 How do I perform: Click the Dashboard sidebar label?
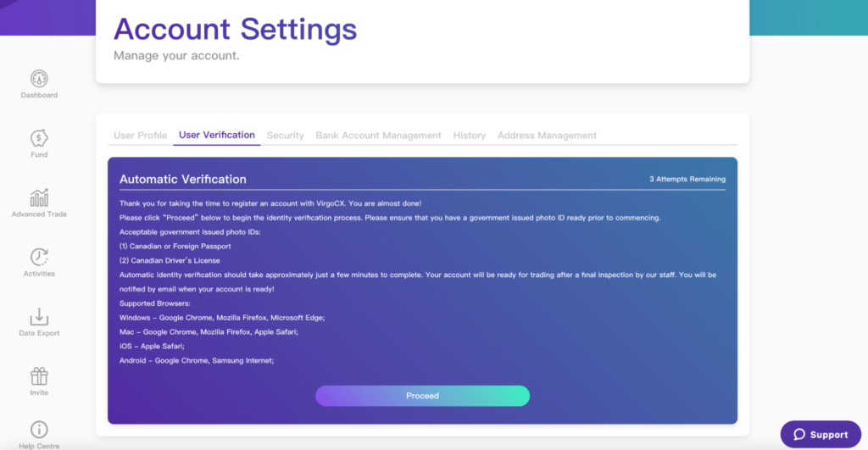[x=39, y=96]
